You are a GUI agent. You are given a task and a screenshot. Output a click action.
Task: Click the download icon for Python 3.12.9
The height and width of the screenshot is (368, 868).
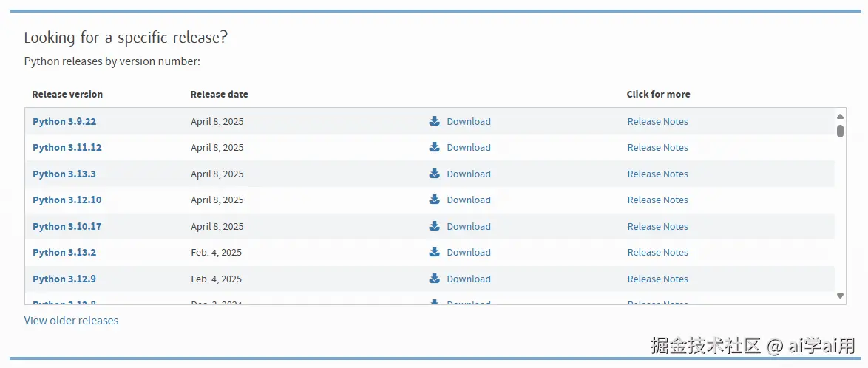pyautogui.click(x=435, y=279)
